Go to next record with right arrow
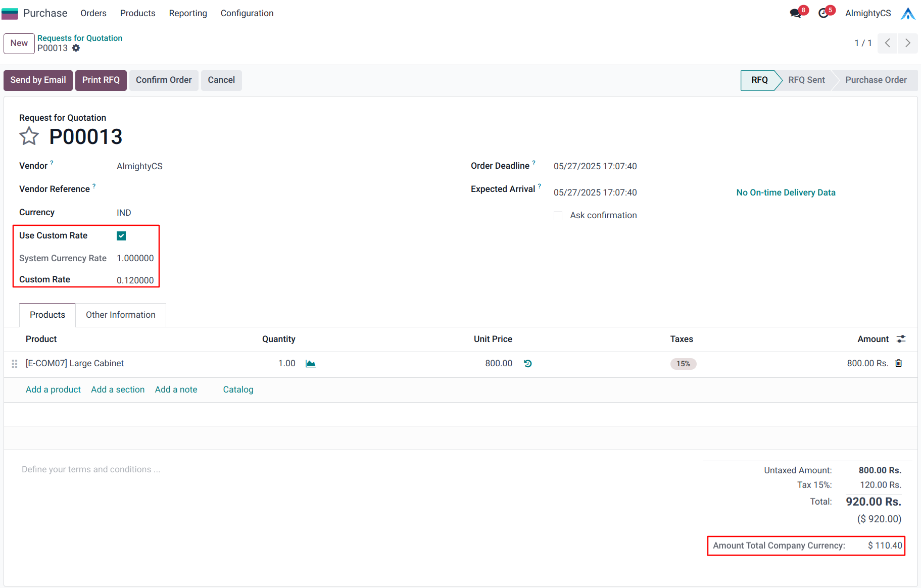The width and height of the screenshot is (921, 588). (x=908, y=43)
